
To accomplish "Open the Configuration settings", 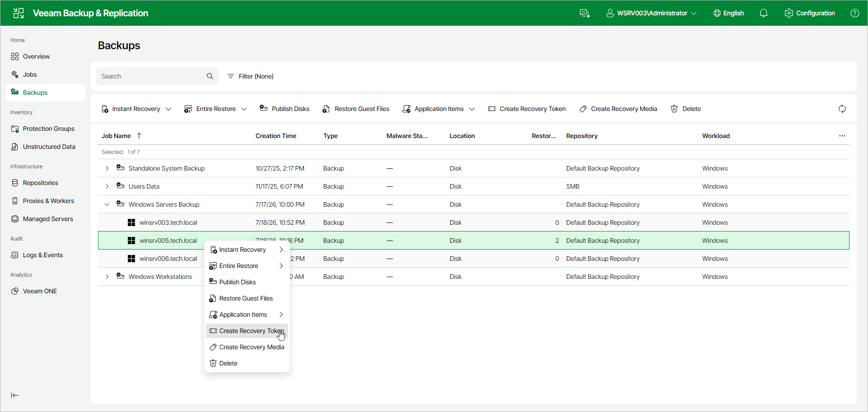I will pos(810,13).
